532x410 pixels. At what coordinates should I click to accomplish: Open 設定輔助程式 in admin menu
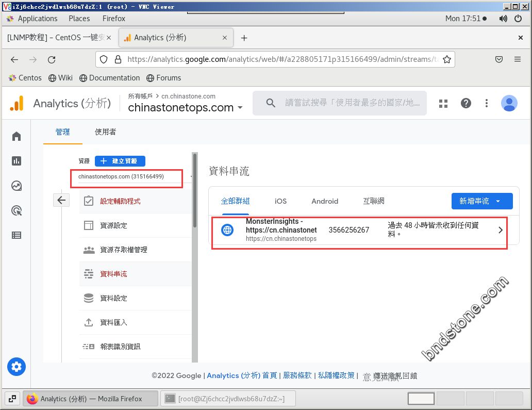tap(136, 201)
